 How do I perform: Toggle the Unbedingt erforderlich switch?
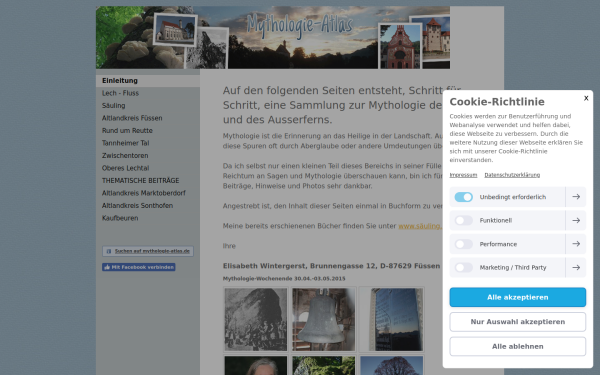pyautogui.click(x=463, y=197)
